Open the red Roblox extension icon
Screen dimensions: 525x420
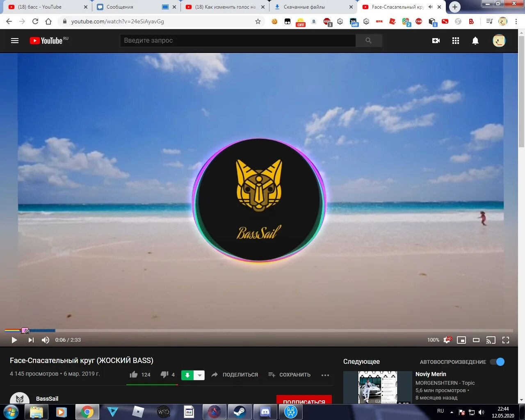[393, 21]
